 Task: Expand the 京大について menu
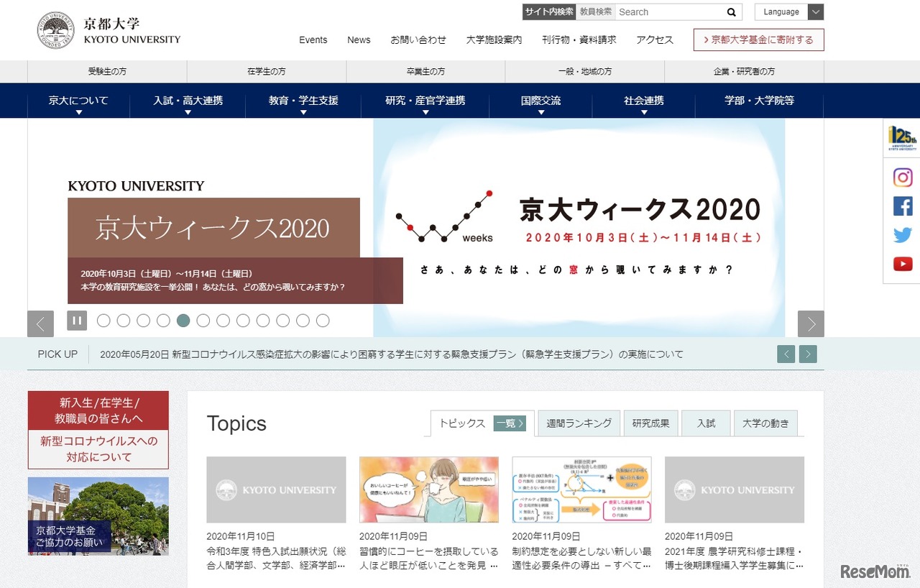pyautogui.click(x=78, y=101)
